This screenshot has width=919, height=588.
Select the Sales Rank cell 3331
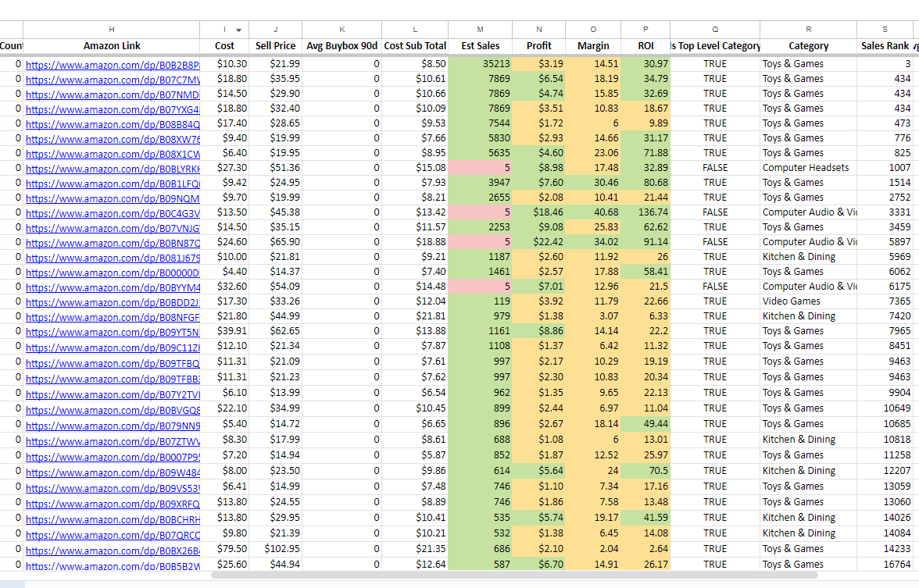pos(885,212)
